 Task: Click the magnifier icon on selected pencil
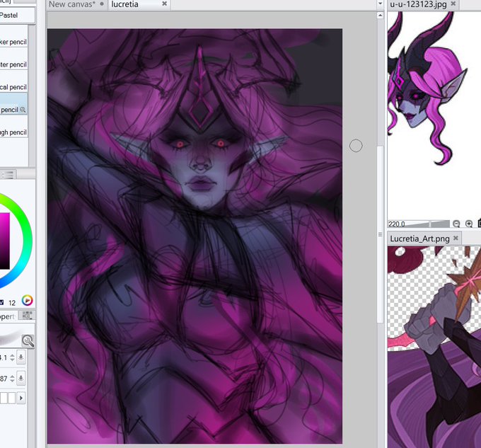coord(23,110)
